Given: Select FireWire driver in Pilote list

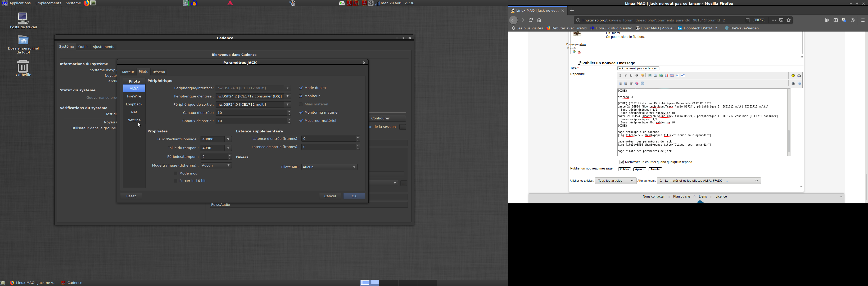Looking at the screenshot, I should coord(134,96).
